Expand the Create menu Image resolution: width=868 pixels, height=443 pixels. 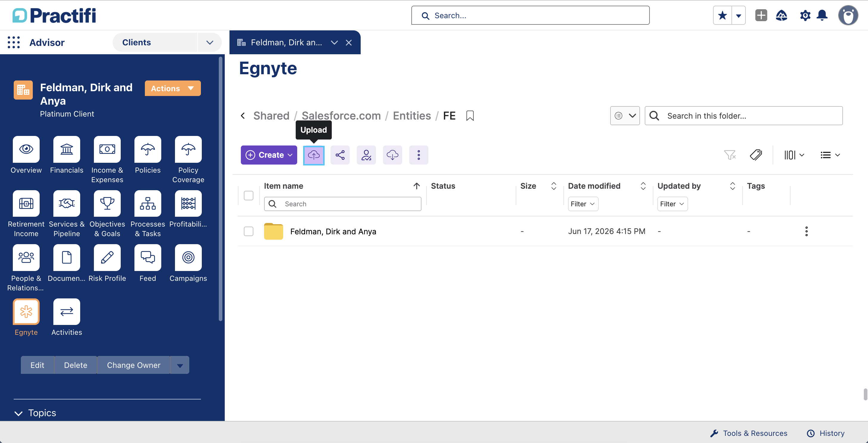(269, 155)
